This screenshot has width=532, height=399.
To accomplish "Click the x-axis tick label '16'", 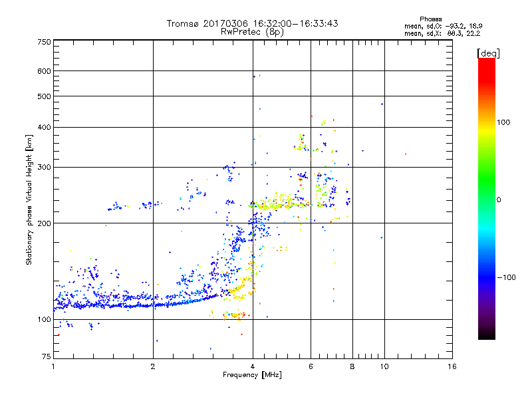I will 452,366.
